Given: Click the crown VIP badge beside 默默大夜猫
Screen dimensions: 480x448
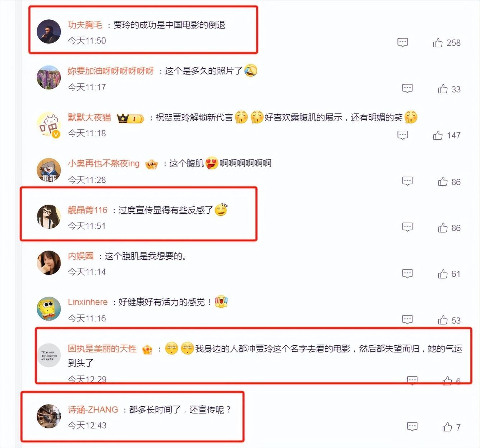Looking at the screenshot, I should pos(130,118).
